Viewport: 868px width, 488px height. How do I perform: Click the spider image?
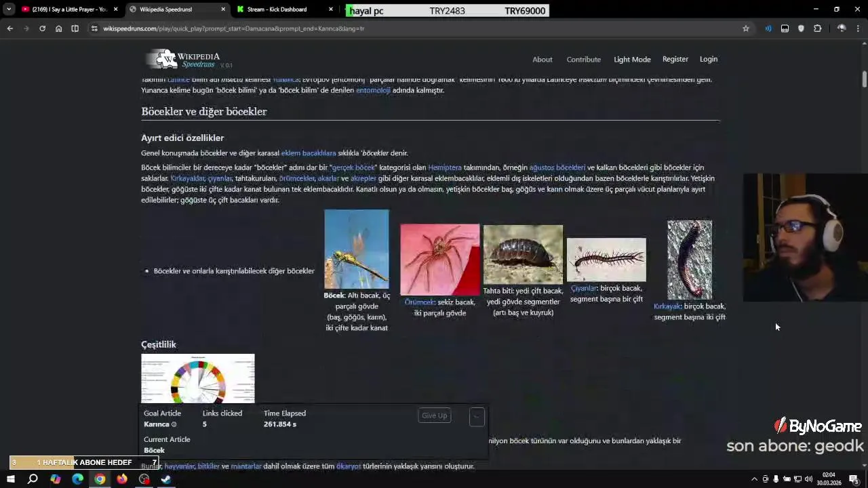point(439,260)
